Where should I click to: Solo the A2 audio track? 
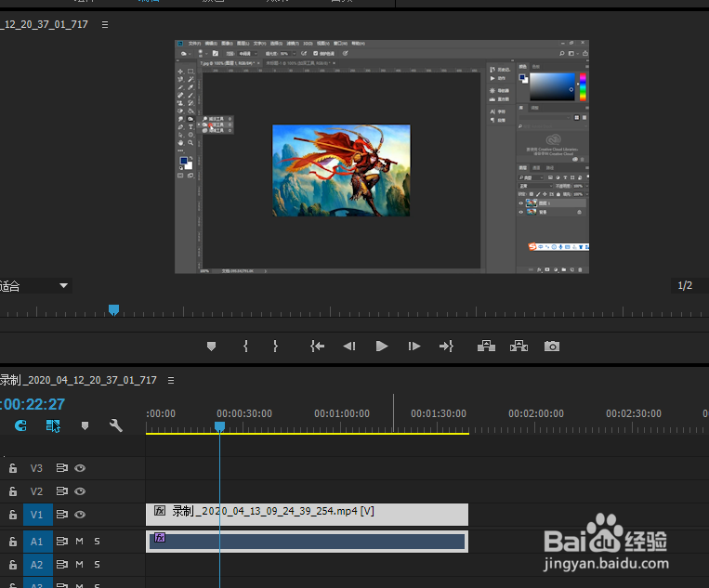(x=97, y=565)
